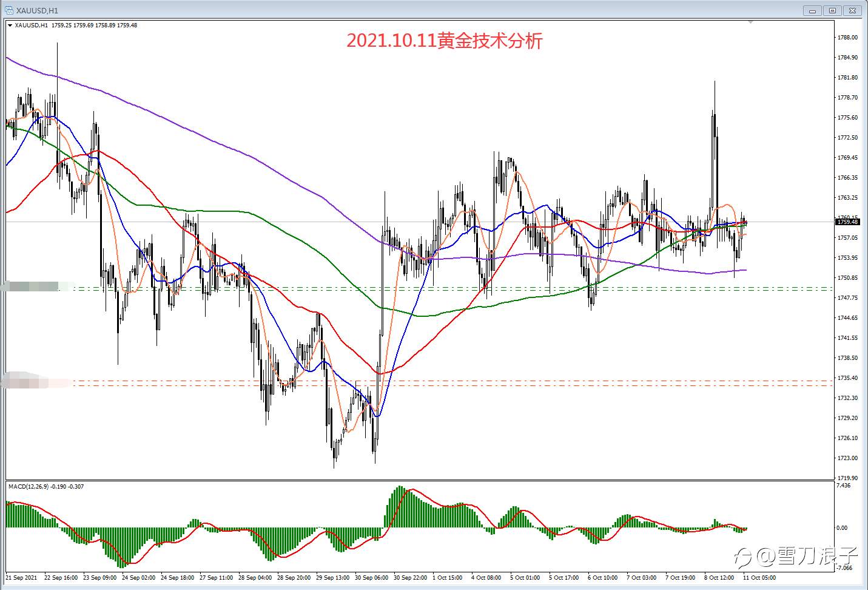Click the 28 Sep 04:00 time label
This screenshot has width=868, height=590.
point(255,578)
